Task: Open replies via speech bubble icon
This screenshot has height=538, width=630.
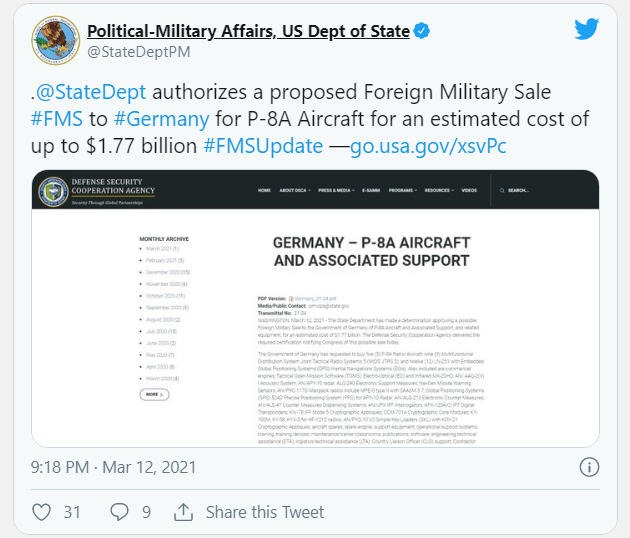Action: (119, 512)
